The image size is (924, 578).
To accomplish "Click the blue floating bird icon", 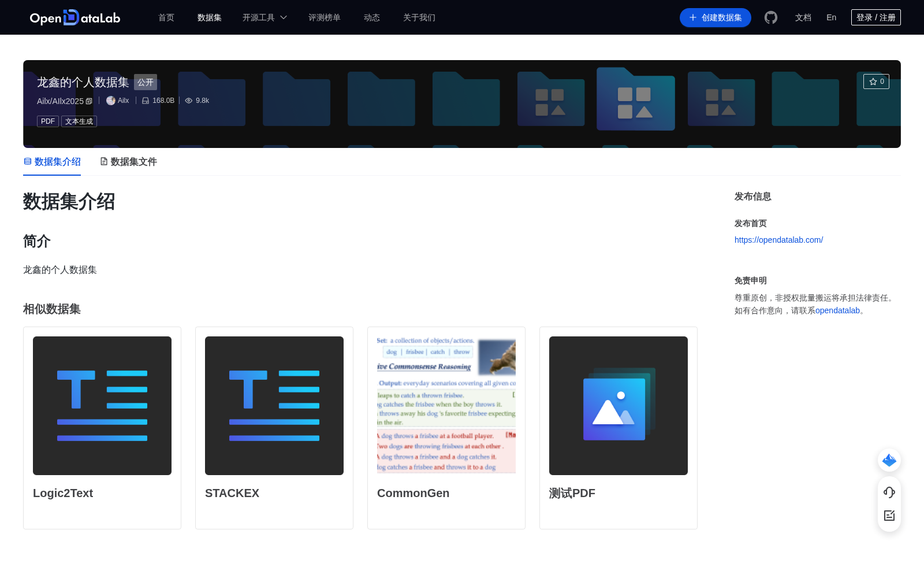I will pos(889,460).
